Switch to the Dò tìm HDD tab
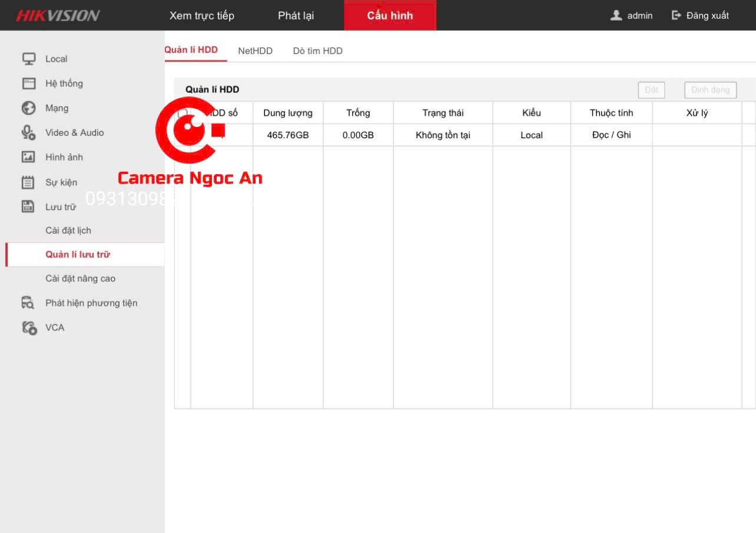 [x=317, y=51]
